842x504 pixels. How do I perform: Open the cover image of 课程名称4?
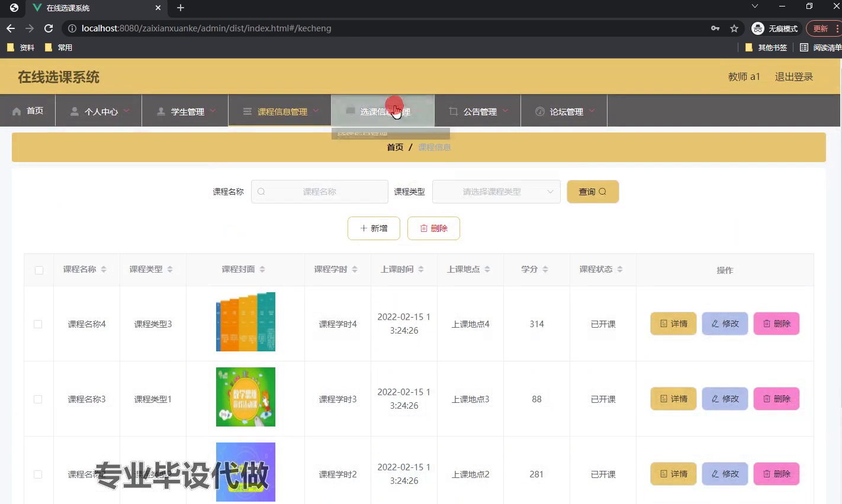coord(246,322)
